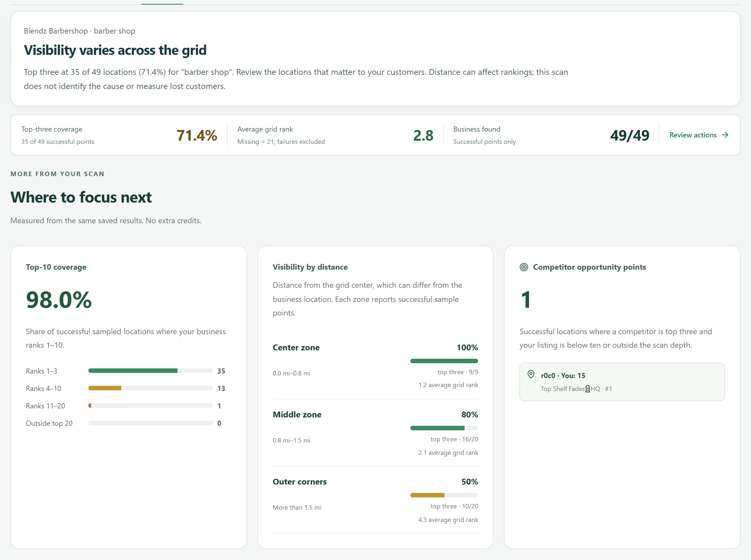Screen dimensions: 751x560
Task: Click the Visibility by distance card title
Action: (310, 267)
